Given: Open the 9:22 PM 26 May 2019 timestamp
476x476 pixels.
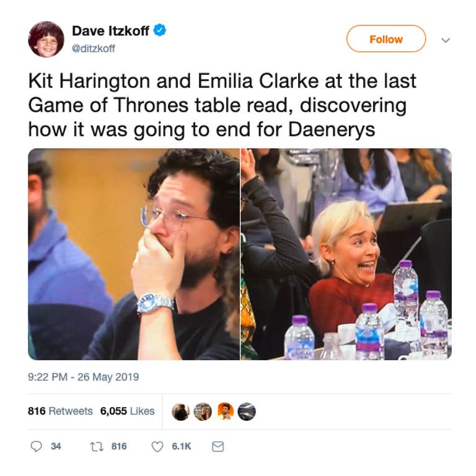Looking at the screenshot, I should pos(83,377).
